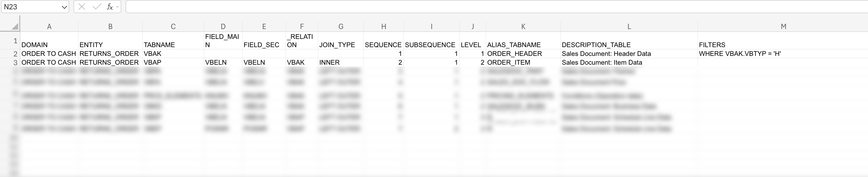This screenshot has width=868, height=177.
Task: Open the Name Box dropdown arrow
Action: 64,6
